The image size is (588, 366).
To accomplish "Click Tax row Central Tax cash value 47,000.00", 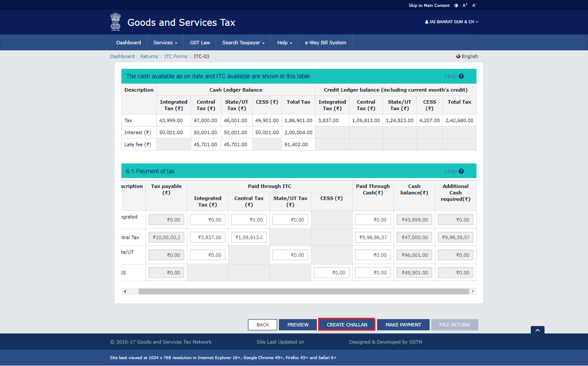I will tap(205, 120).
